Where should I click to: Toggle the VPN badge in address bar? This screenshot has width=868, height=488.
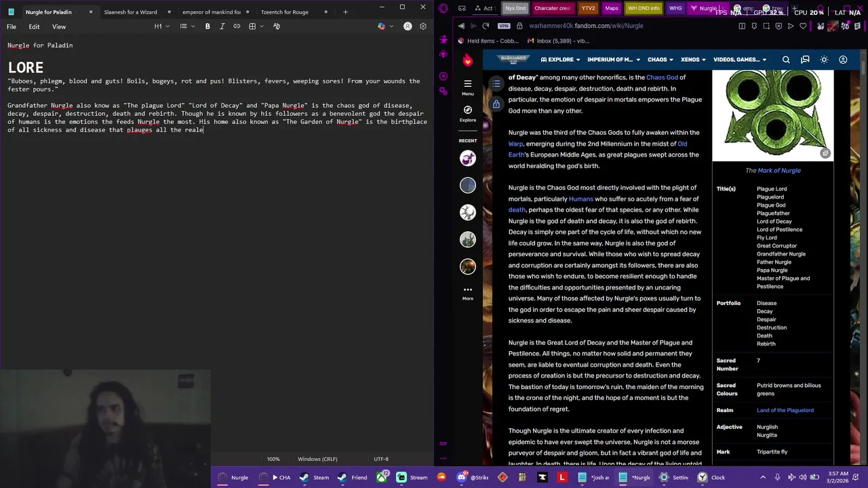504,26
